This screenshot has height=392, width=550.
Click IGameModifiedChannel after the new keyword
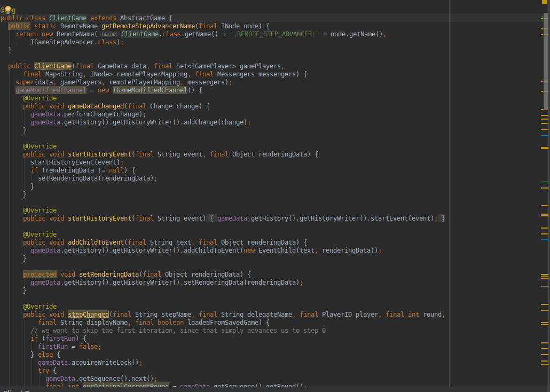coord(150,90)
